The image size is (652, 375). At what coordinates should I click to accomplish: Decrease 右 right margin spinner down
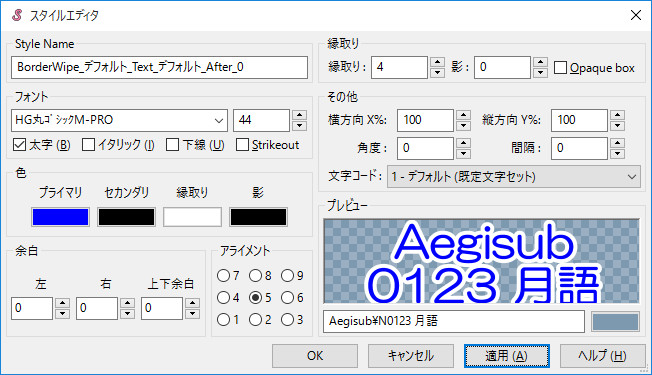127,313
